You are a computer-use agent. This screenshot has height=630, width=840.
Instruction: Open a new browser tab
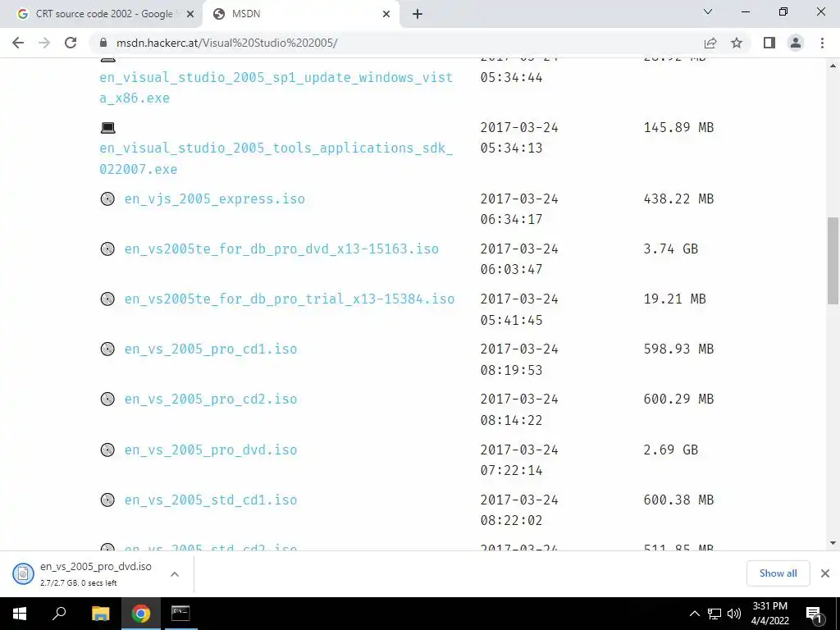tap(418, 14)
